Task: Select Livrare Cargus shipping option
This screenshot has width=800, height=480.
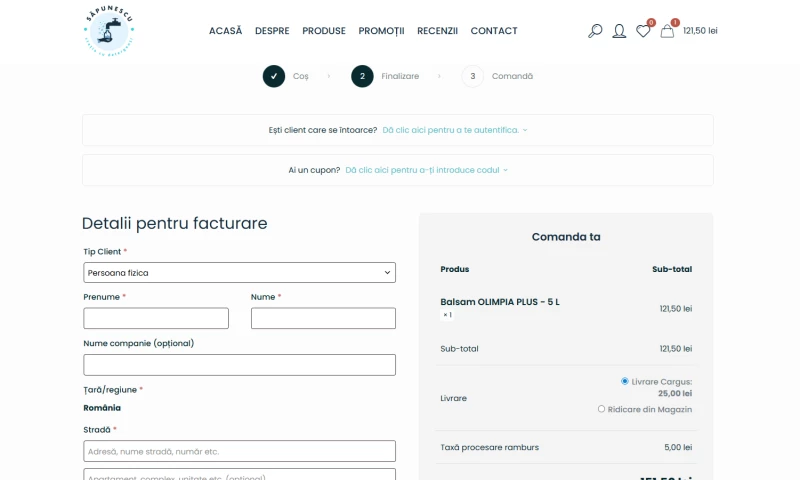Action: point(625,381)
